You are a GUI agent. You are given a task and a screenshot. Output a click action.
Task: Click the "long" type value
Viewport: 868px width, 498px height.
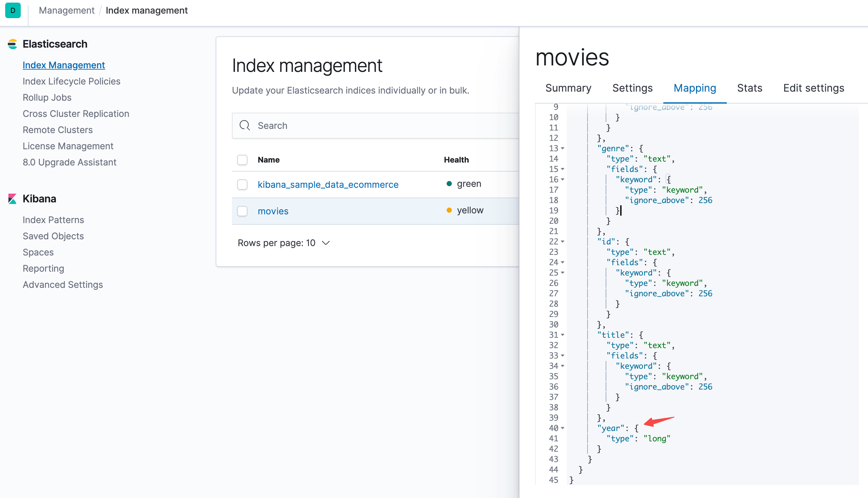coord(657,438)
